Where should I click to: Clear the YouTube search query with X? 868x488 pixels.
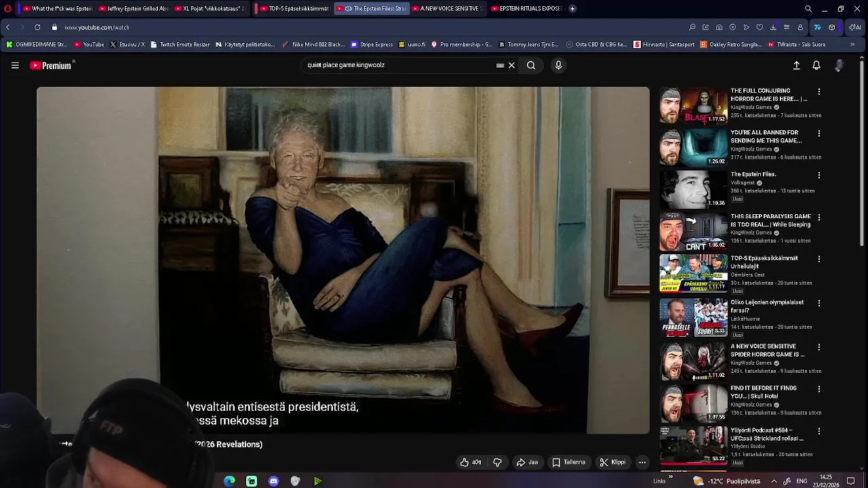click(x=511, y=65)
